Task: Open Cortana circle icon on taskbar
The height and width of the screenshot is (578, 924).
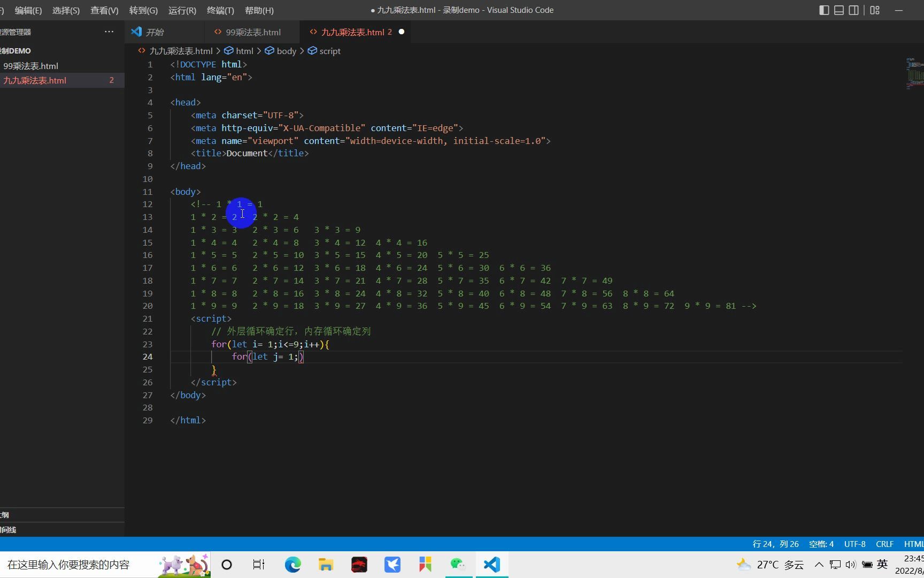Action: click(227, 565)
